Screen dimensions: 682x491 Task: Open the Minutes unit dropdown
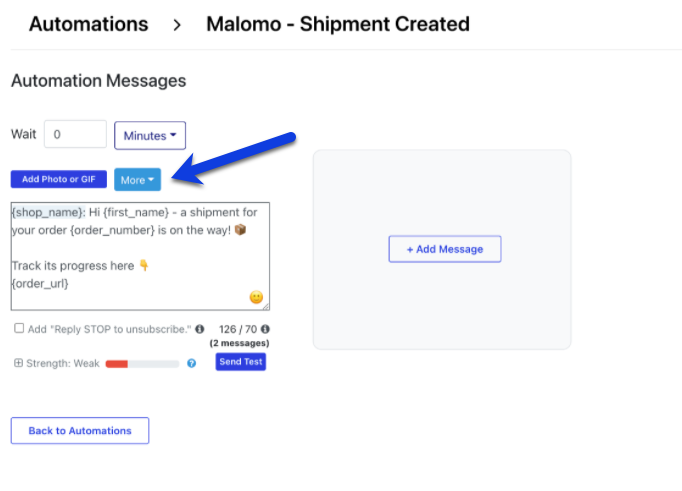point(150,136)
